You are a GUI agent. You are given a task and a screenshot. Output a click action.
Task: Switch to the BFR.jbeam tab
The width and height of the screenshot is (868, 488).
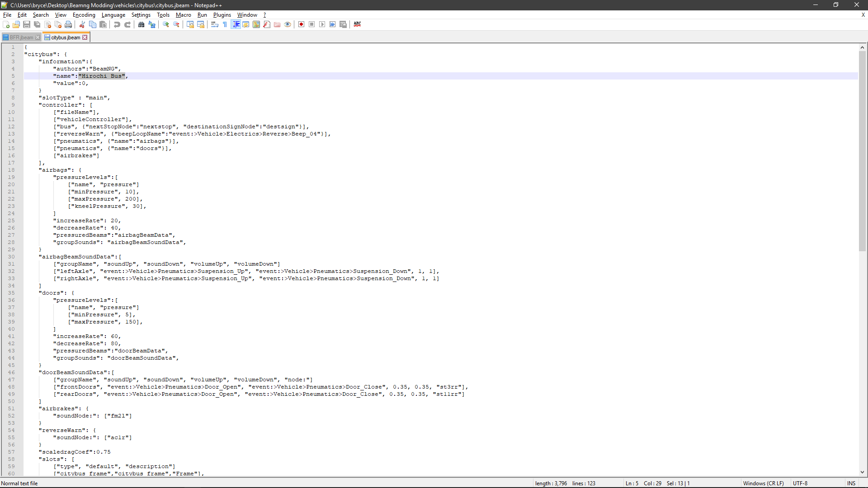[x=21, y=38]
